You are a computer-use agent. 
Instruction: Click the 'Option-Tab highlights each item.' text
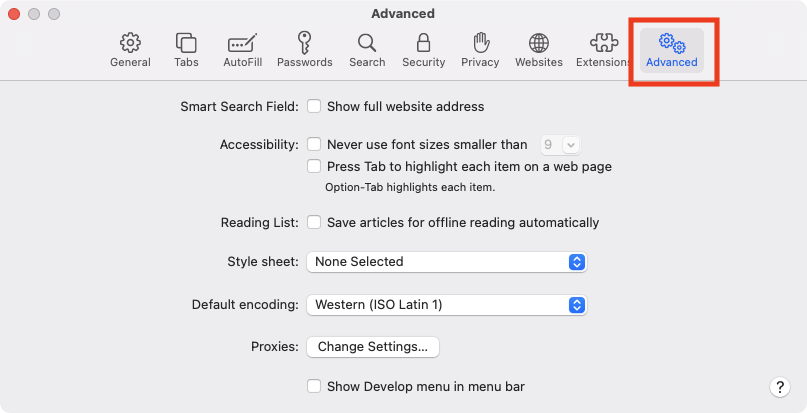[410, 187]
